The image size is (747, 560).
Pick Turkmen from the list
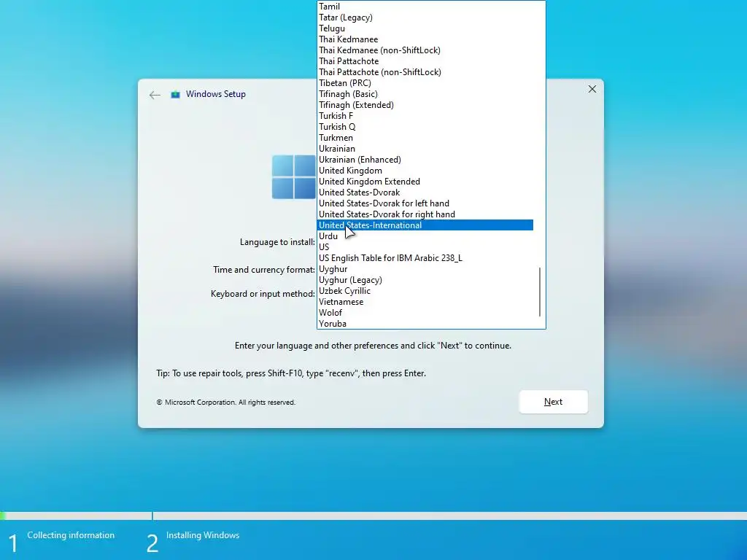point(425,138)
